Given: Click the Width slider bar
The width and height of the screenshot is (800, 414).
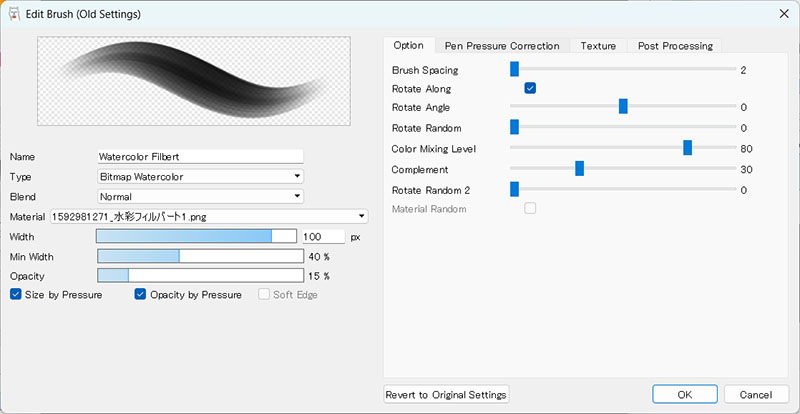Looking at the screenshot, I should (x=196, y=236).
